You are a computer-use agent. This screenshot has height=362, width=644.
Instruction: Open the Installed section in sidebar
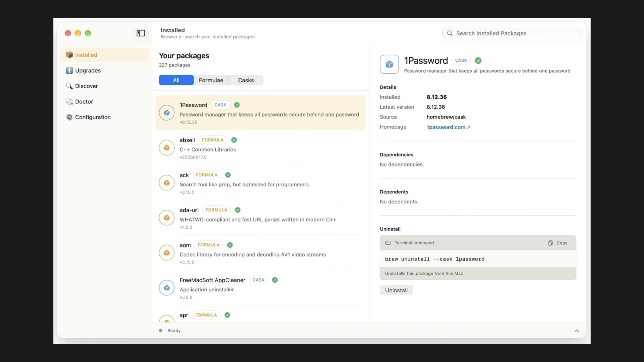[x=104, y=55]
